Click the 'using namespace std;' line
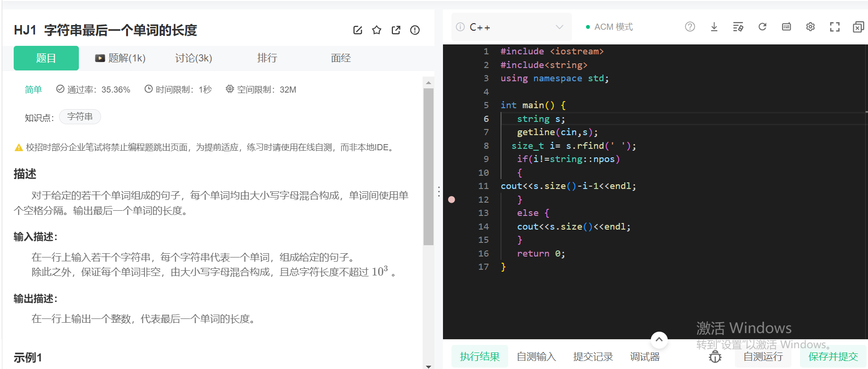Screen dimensions: 868x369 click(554, 78)
